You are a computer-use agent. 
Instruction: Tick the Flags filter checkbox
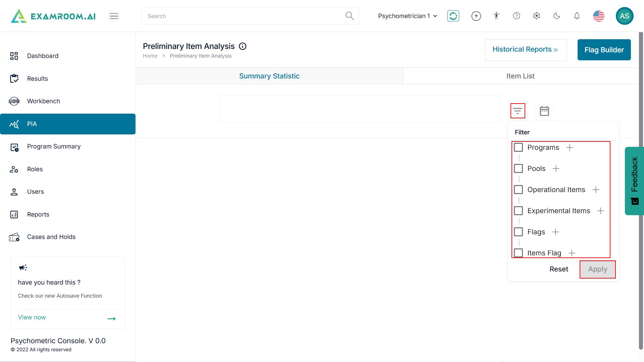click(519, 232)
